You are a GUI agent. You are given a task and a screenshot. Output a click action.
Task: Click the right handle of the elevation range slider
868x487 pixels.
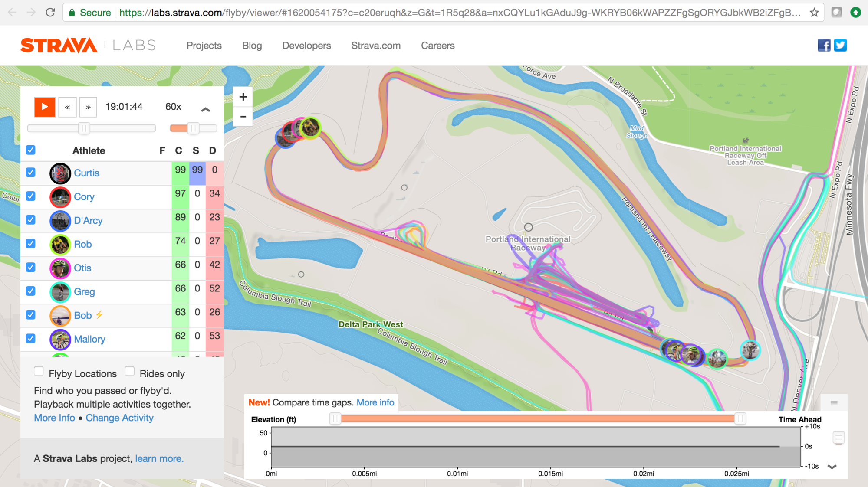tap(740, 418)
